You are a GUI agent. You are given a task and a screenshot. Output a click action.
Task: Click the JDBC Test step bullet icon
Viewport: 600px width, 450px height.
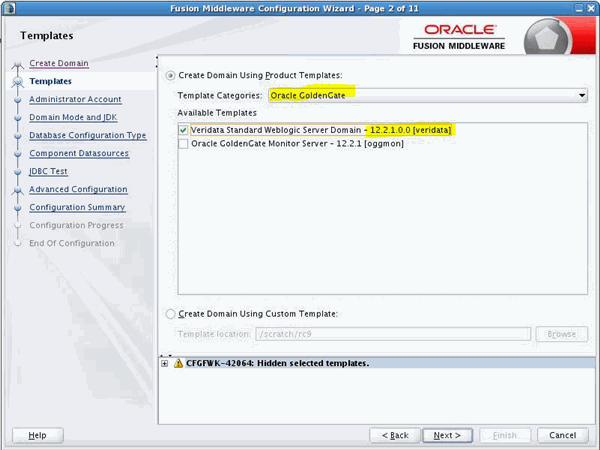pos(18,172)
